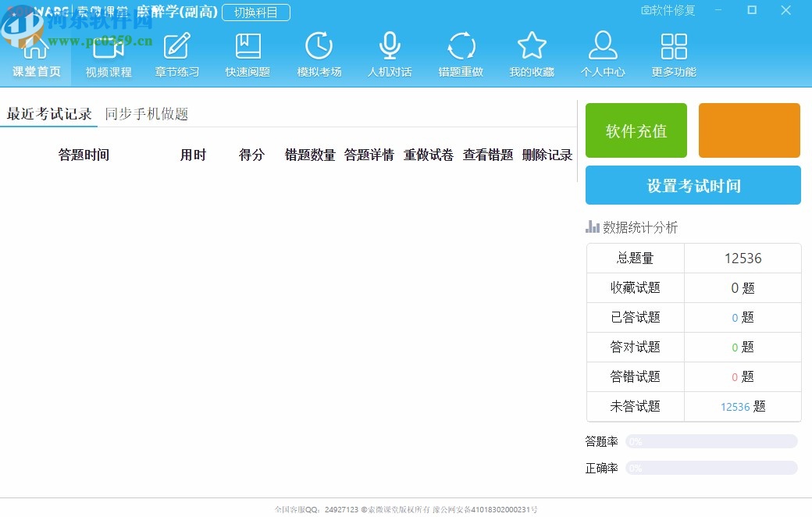Open 切换科目 subject switcher
The width and height of the screenshot is (812, 517).
coord(255,12)
